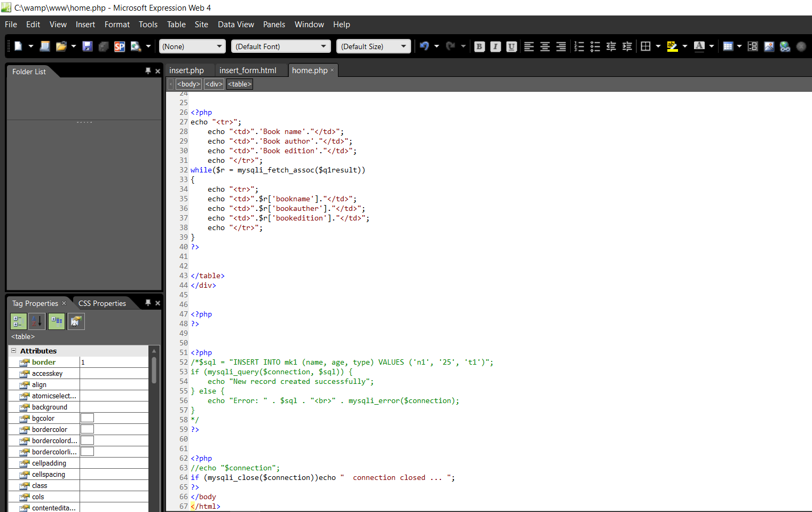The height and width of the screenshot is (512, 812).
Task: Select the <table> tag in quick tag selector
Action: click(x=240, y=84)
